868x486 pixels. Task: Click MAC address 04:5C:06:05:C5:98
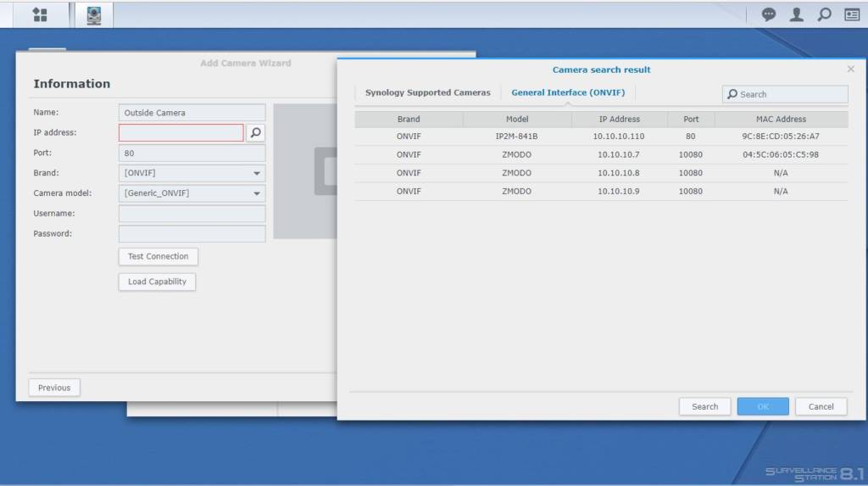pos(781,154)
